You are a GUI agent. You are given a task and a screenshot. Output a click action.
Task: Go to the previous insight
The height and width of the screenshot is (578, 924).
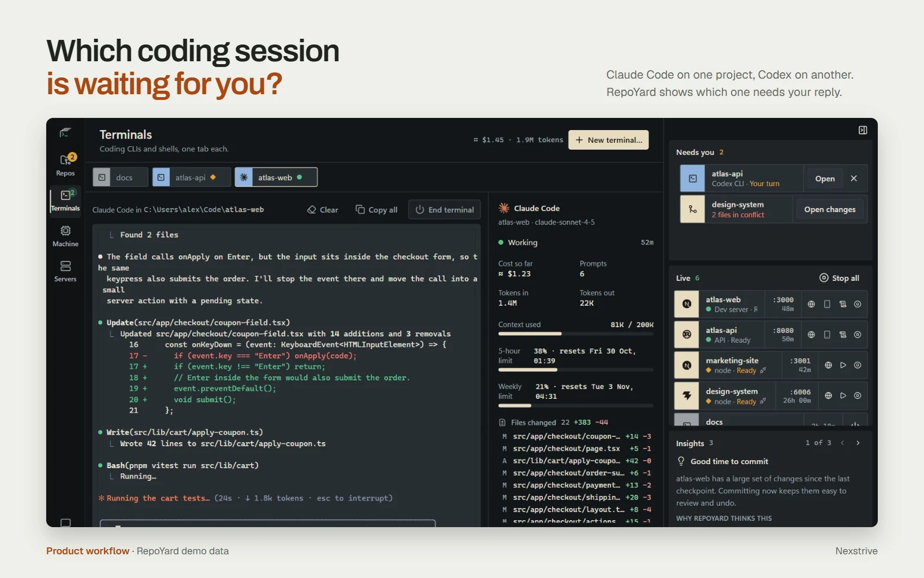pos(843,443)
